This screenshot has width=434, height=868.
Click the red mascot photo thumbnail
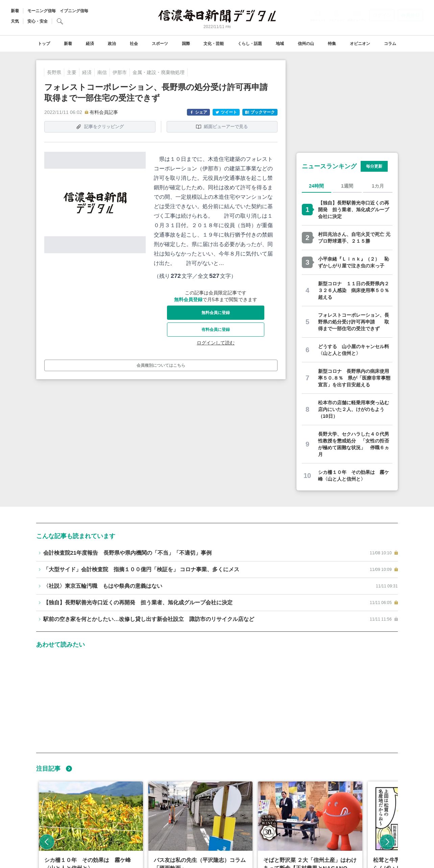click(310, 816)
